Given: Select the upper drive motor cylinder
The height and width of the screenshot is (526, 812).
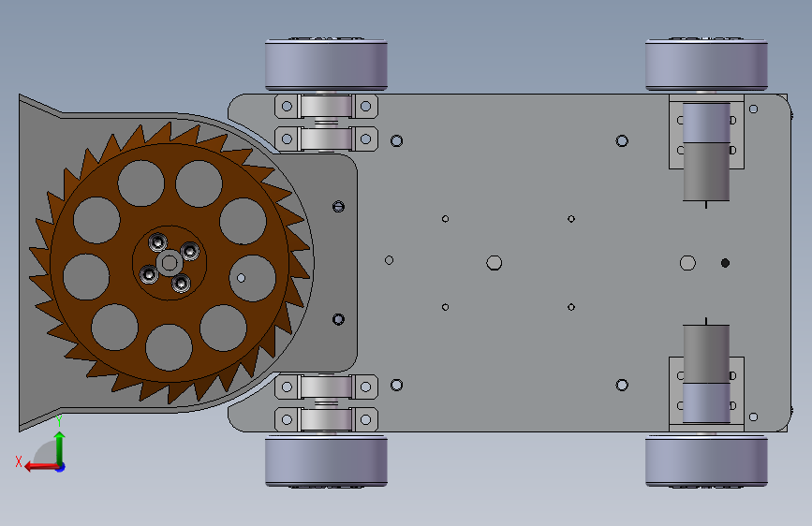Looking at the screenshot, I should (706, 152).
